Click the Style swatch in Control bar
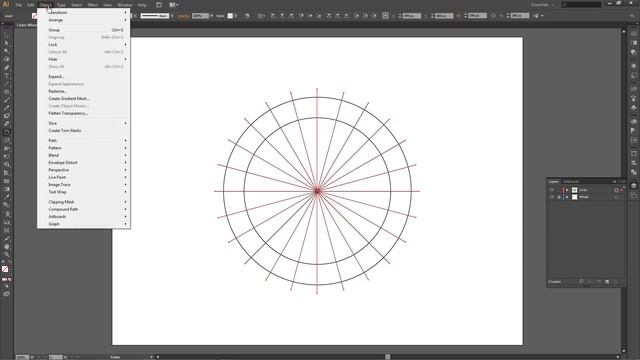 pyautogui.click(x=230, y=16)
